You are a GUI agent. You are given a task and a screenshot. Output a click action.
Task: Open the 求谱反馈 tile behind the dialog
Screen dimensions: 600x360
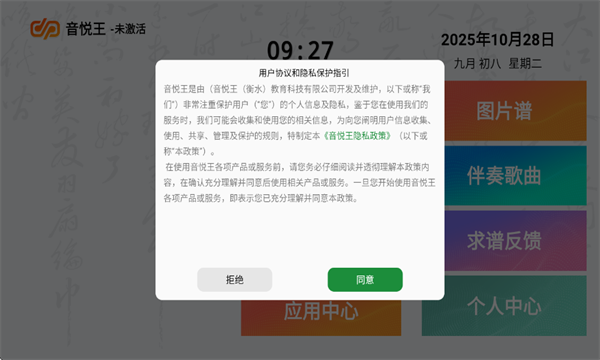click(x=515, y=241)
